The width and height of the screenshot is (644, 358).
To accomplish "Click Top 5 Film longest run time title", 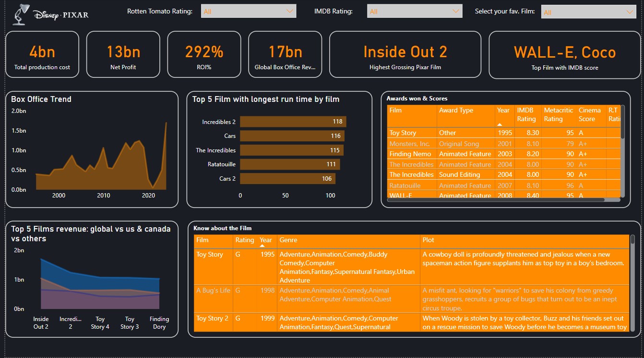I will [x=266, y=99].
